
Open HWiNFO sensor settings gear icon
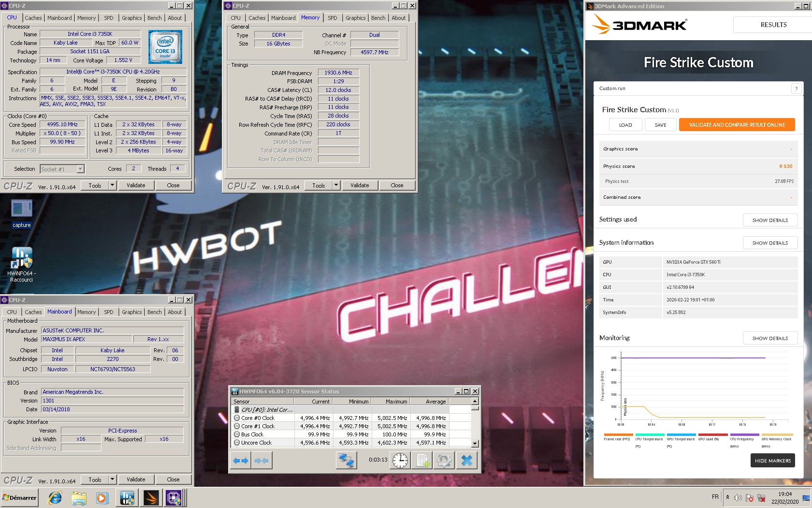444,460
